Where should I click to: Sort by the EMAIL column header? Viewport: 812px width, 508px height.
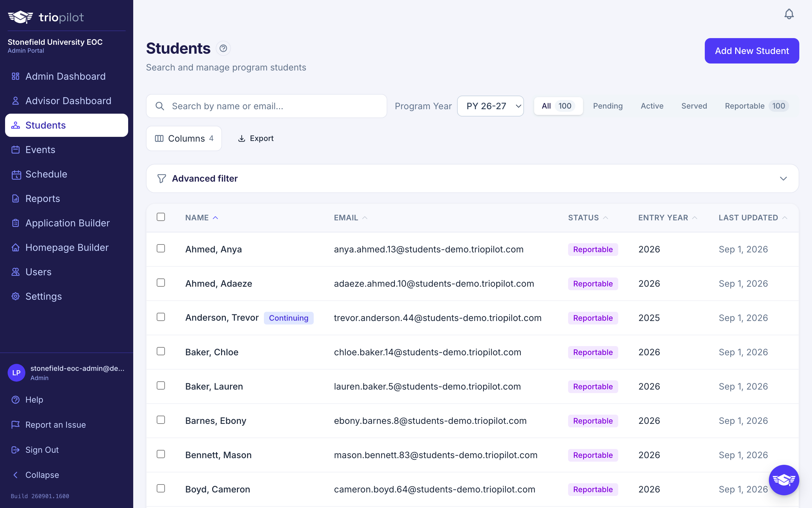350,218
